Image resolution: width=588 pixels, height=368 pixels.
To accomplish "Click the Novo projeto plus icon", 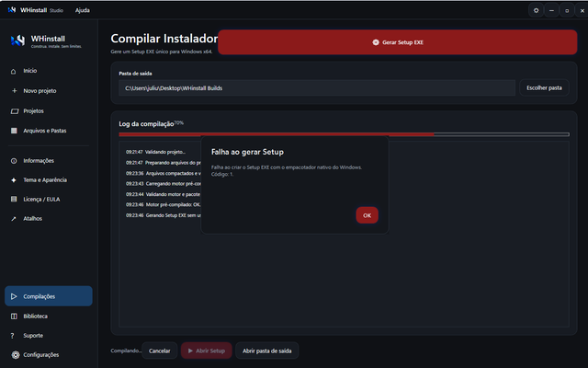I will point(15,90).
